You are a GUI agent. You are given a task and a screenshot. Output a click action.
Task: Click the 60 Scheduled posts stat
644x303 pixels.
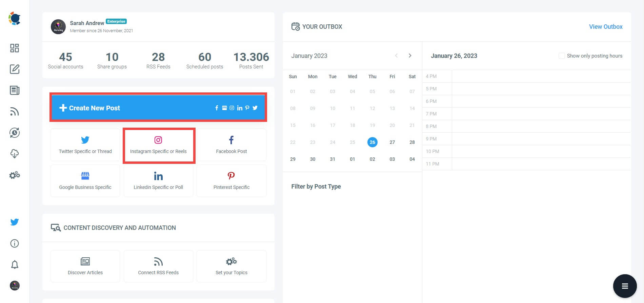(x=205, y=60)
